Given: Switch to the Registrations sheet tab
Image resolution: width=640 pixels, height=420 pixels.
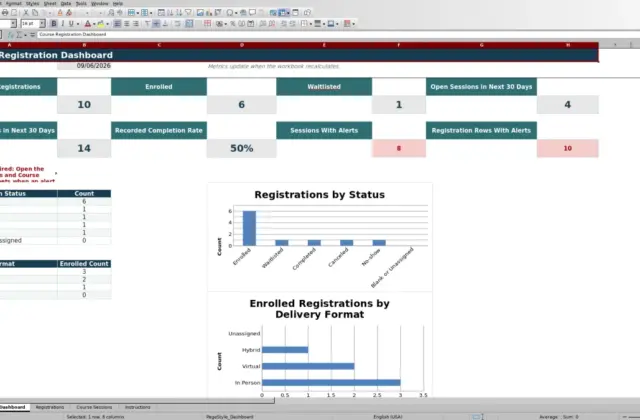Looking at the screenshot, I should [x=50, y=407].
